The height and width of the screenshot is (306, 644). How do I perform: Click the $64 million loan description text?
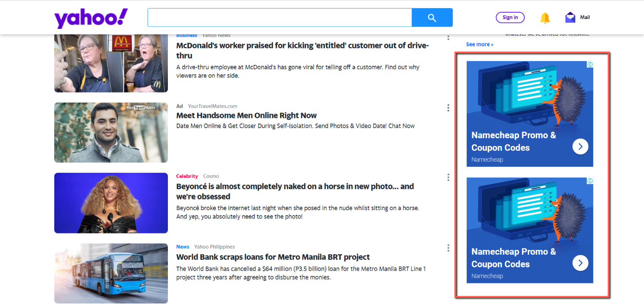coord(301,273)
